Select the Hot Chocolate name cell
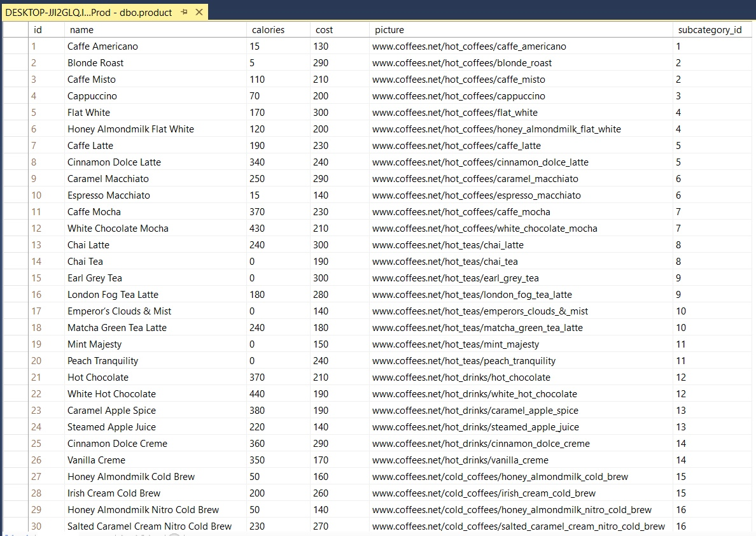The width and height of the screenshot is (756, 536). coord(155,377)
